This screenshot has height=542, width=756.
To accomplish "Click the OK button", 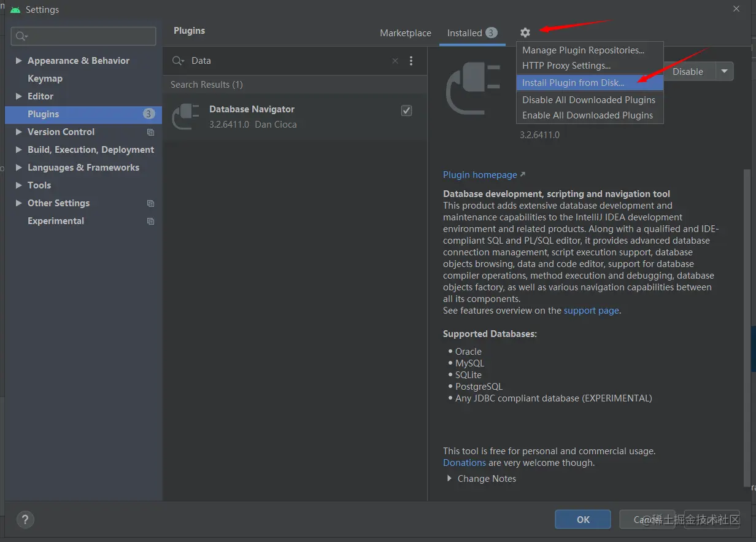I will [583, 519].
